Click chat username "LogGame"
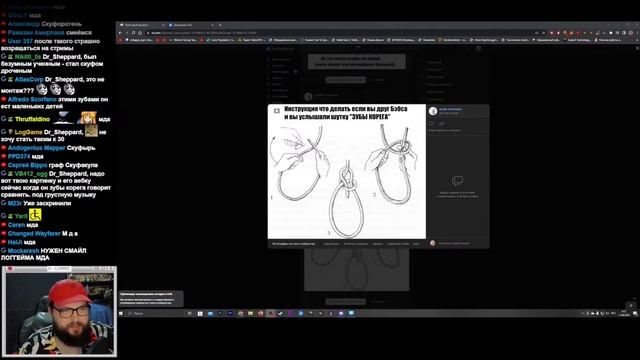The height and width of the screenshot is (360, 640). (x=28, y=132)
